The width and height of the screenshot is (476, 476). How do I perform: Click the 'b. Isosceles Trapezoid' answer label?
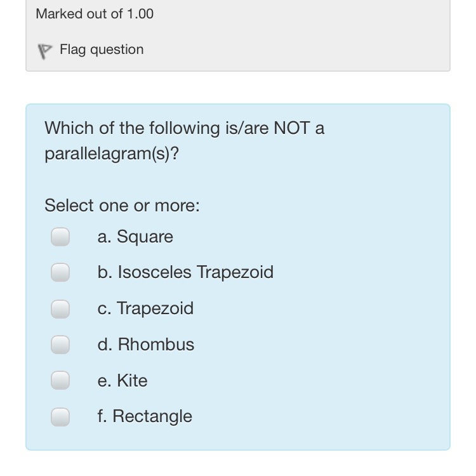185,272
